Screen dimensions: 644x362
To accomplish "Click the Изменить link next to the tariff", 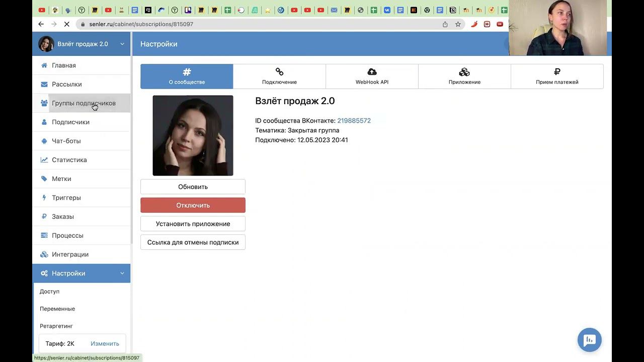I will point(105,344).
